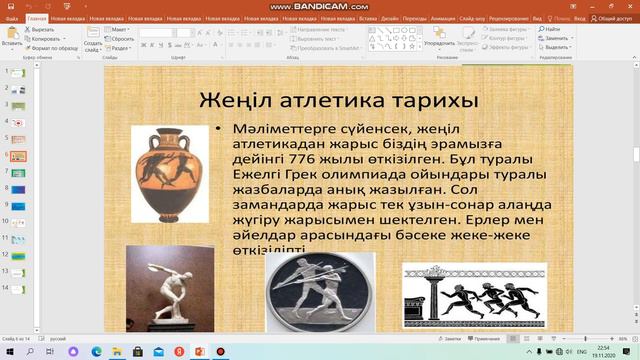This screenshot has height=360, width=640.
Task: Switch to the Вставка tab
Action: point(368,18)
